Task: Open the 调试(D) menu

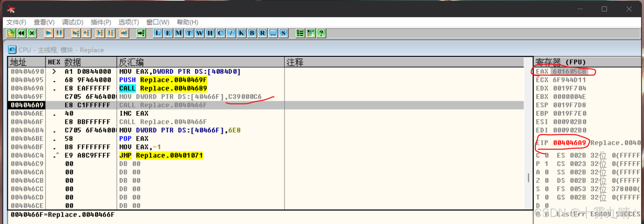Action: coord(73,22)
